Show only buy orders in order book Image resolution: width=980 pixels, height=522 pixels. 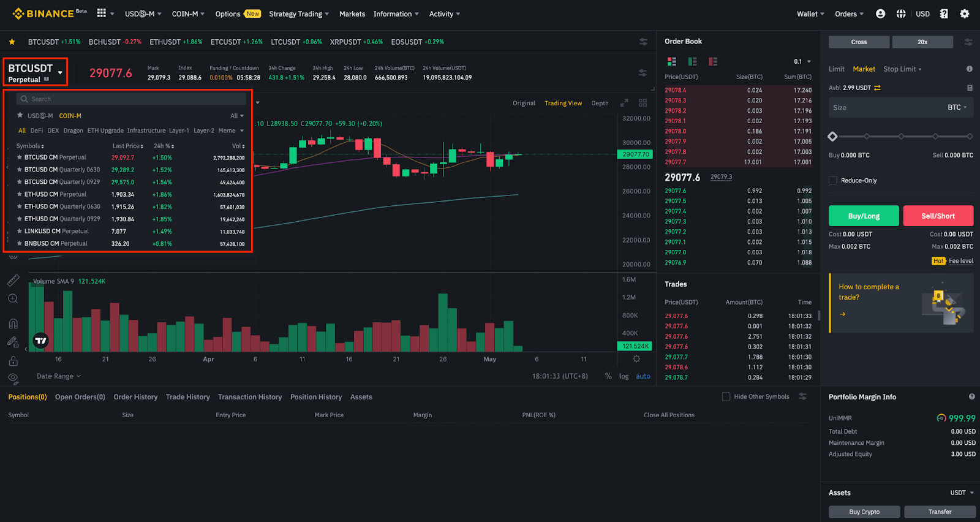point(693,61)
